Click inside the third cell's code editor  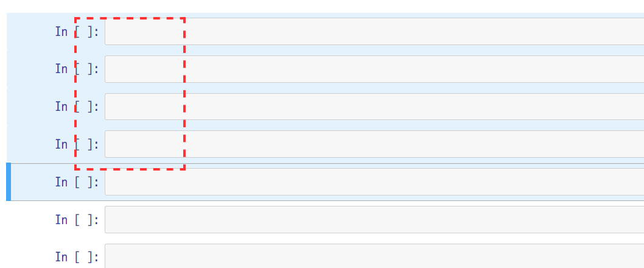pos(374,107)
